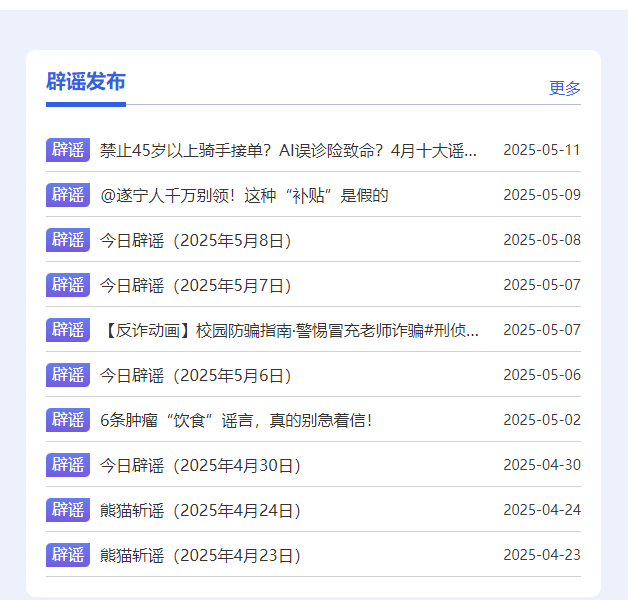The height and width of the screenshot is (600, 628).
Task: Select the 辟谣发布 section tab heading
Action: 86,83
